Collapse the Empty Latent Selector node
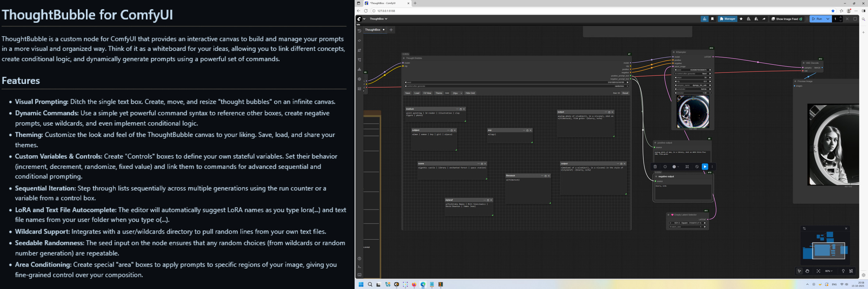This screenshot has width=868, height=289. click(x=669, y=215)
